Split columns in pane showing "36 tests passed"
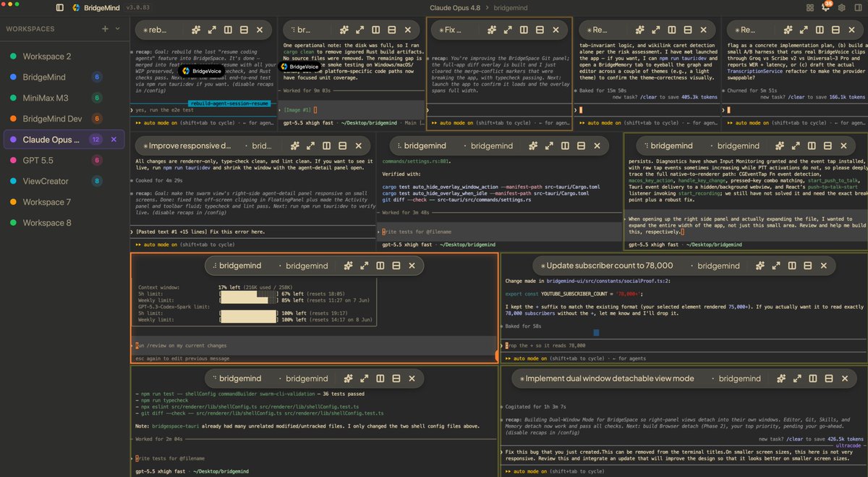 click(380, 378)
